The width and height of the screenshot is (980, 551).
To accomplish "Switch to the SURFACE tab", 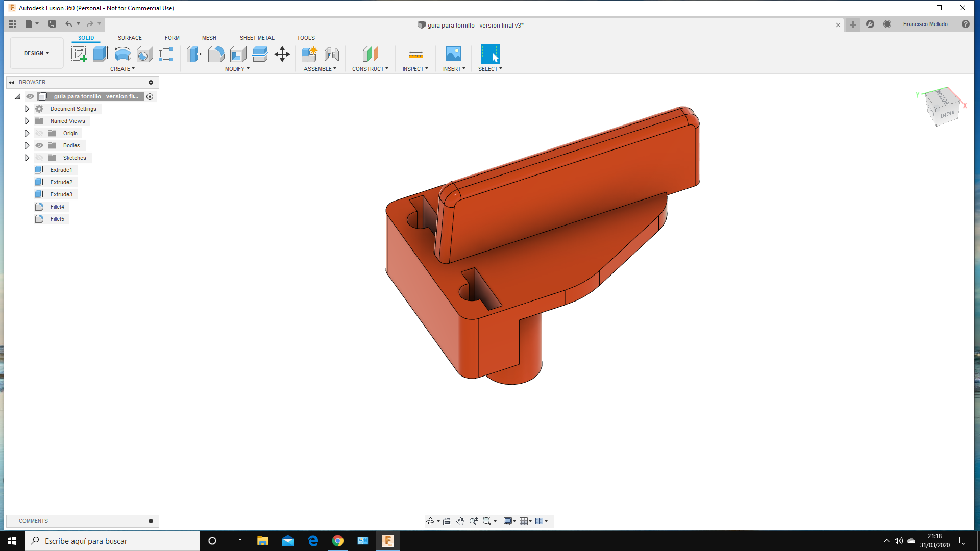I will (130, 38).
